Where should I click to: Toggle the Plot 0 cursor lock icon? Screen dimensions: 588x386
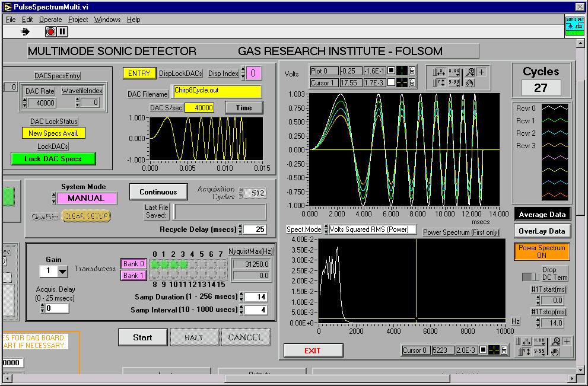[412, 71]
